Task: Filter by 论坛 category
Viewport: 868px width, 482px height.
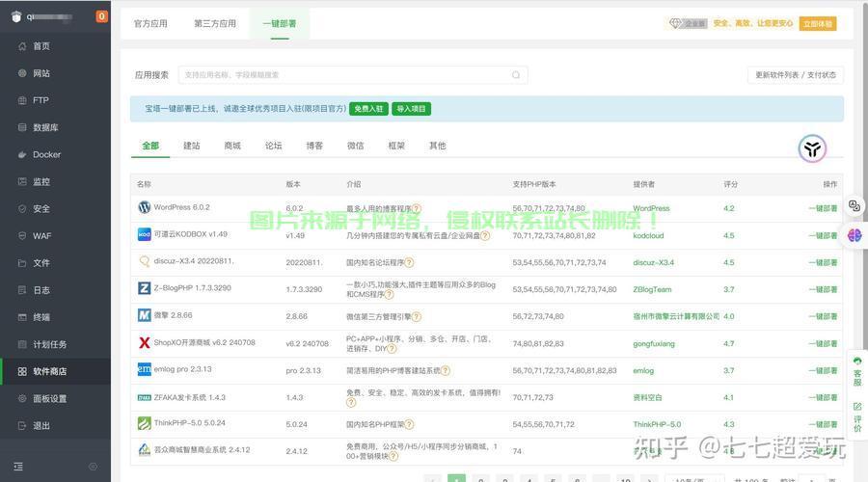Action: coord(274,146)
